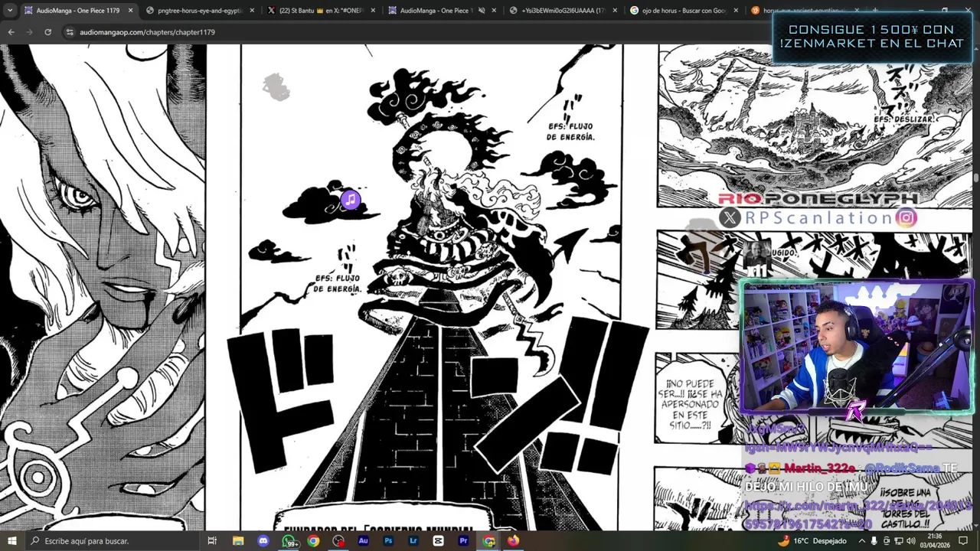
Task: Switch to the active Chrome profile window in the taskbar
Action: pyautogui.click(x=488, y=541)
